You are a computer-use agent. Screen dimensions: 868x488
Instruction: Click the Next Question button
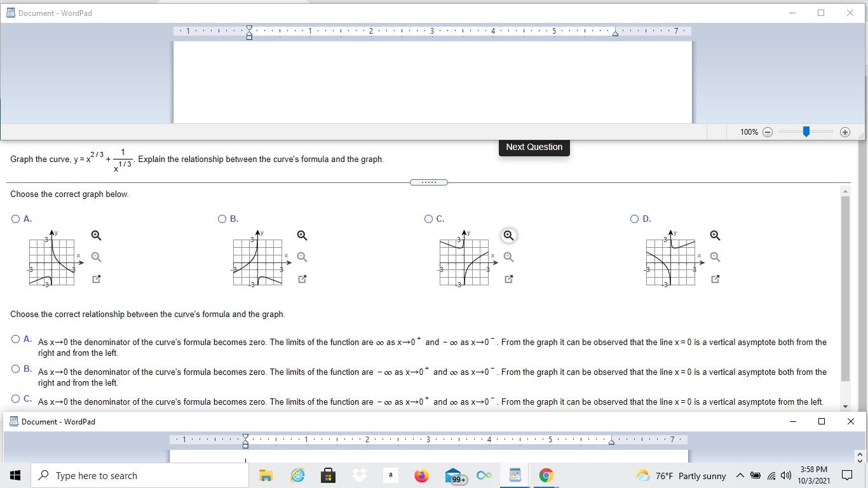[x=534, y=147]
